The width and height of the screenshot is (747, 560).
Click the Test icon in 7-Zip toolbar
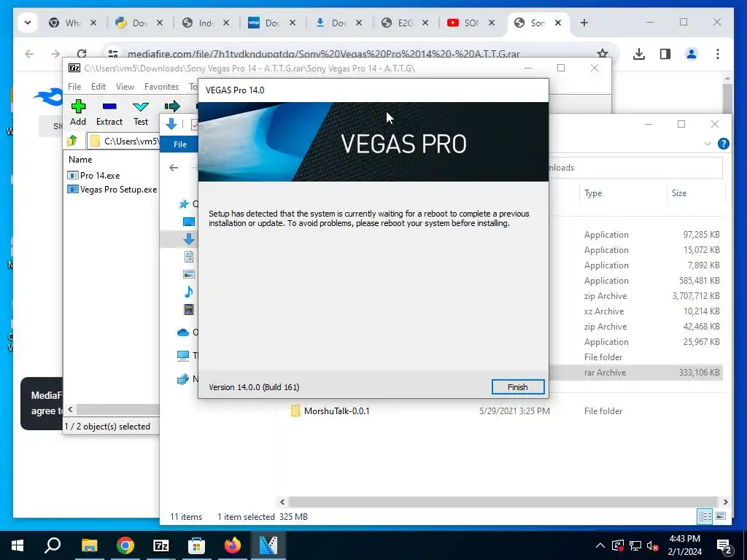[x=141, y=106]
